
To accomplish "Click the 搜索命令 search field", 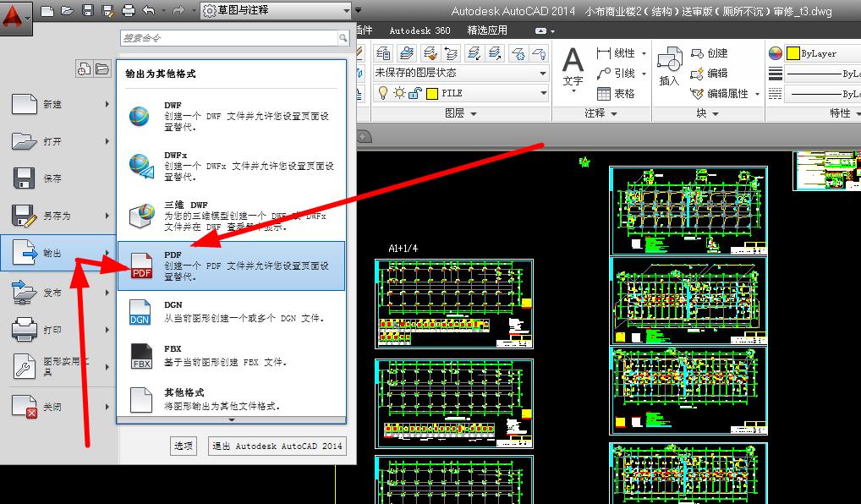I will (x=228, y=38).
